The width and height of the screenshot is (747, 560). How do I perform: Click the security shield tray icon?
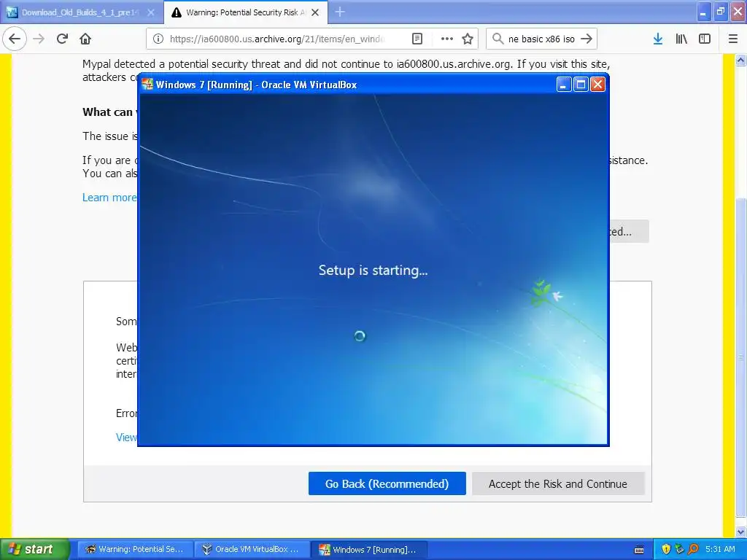tap(666, 549)
